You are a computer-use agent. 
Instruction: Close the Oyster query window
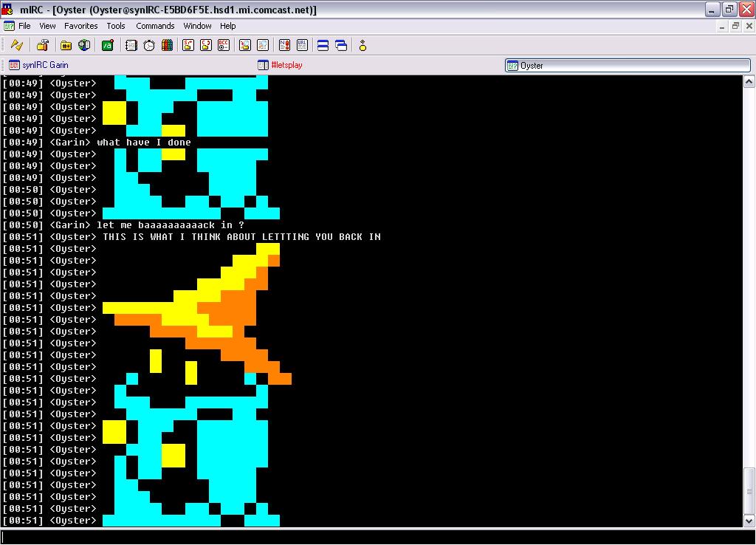pyautogui.click(x=749, y=26)
